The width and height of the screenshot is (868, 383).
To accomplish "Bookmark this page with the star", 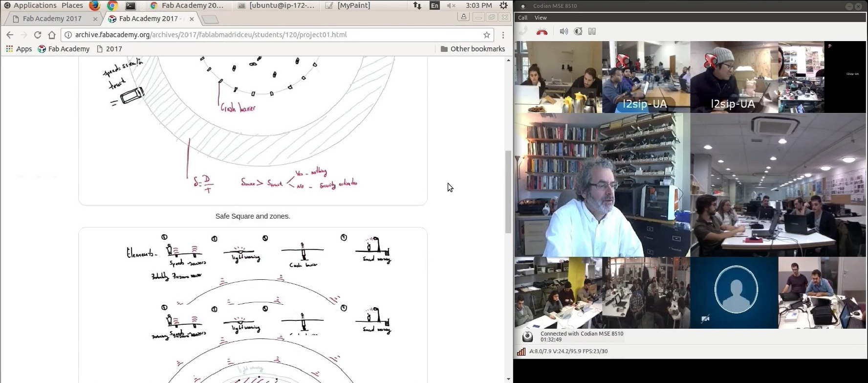I will point(487,35).
